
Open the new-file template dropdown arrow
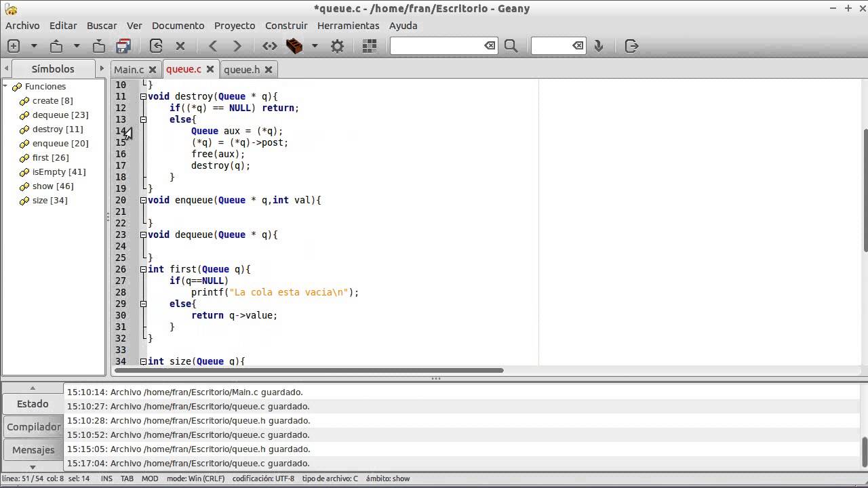33,46
